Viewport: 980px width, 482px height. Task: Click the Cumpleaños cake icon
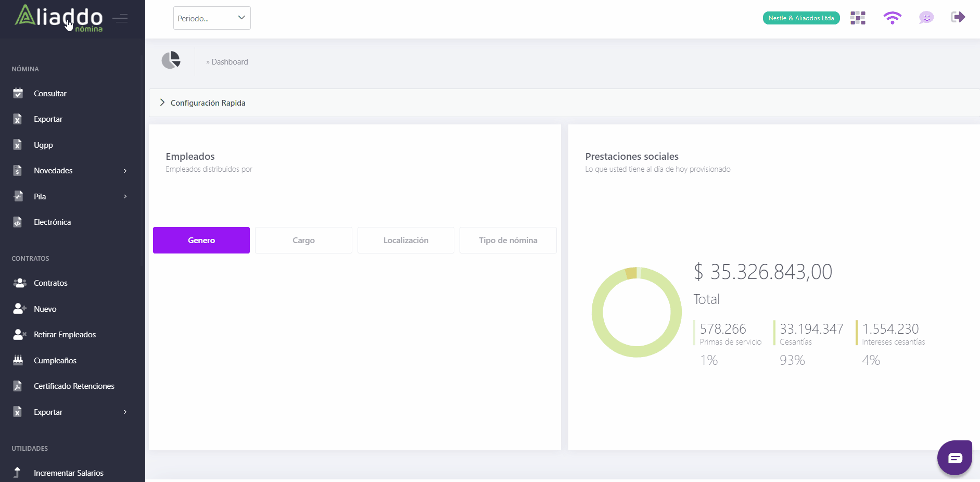pos(18,360)
